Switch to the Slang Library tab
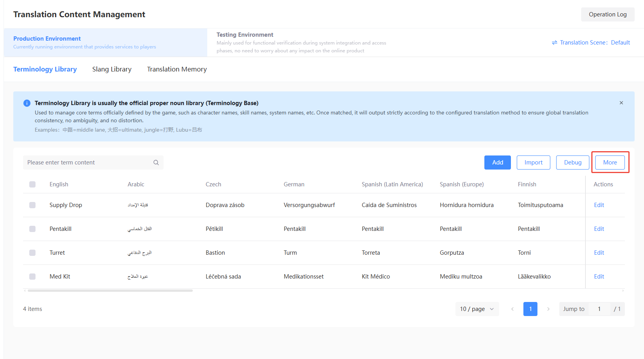Viewport: 644px width, 359px height. point(112,69)
